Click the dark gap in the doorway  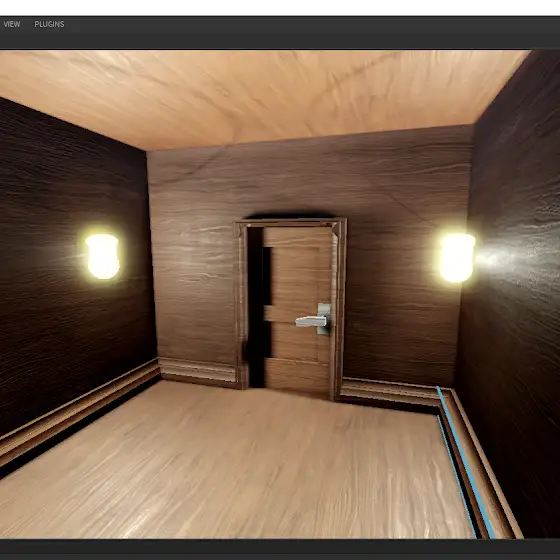click(x=256, y=307)
